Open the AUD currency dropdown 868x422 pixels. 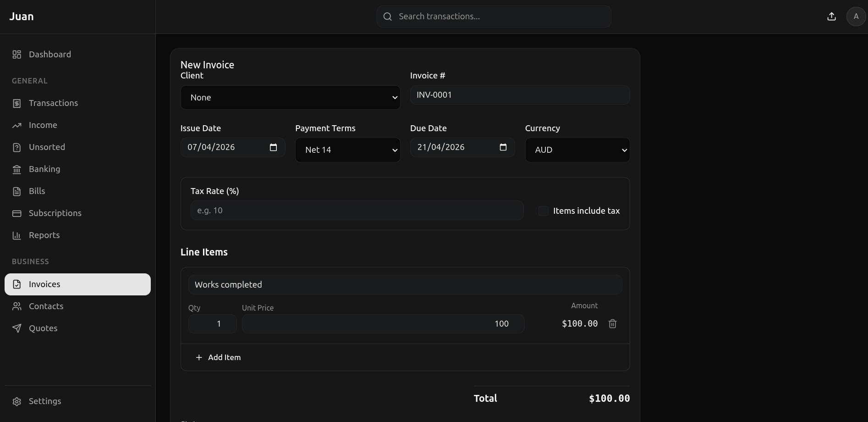click(x=577, y=150)
